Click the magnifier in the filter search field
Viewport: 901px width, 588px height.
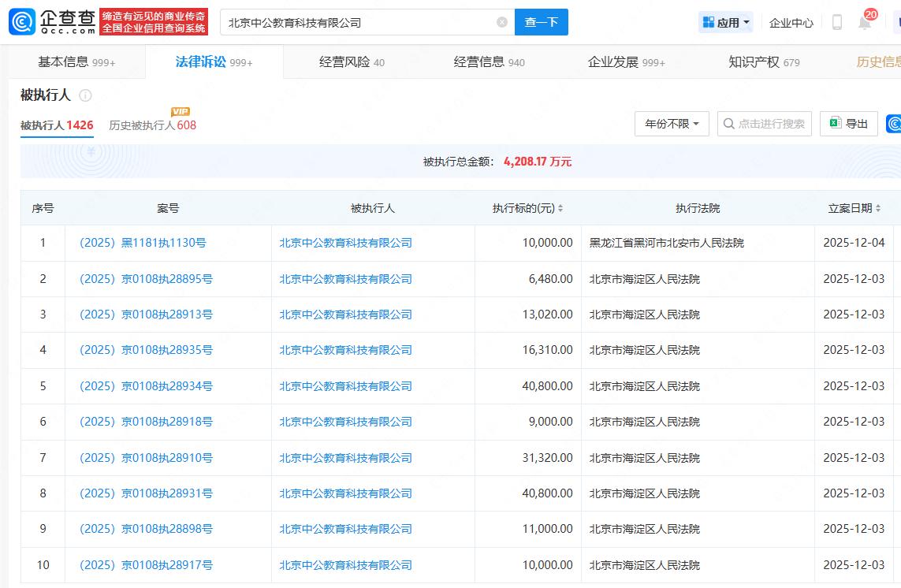coord(729,124)
